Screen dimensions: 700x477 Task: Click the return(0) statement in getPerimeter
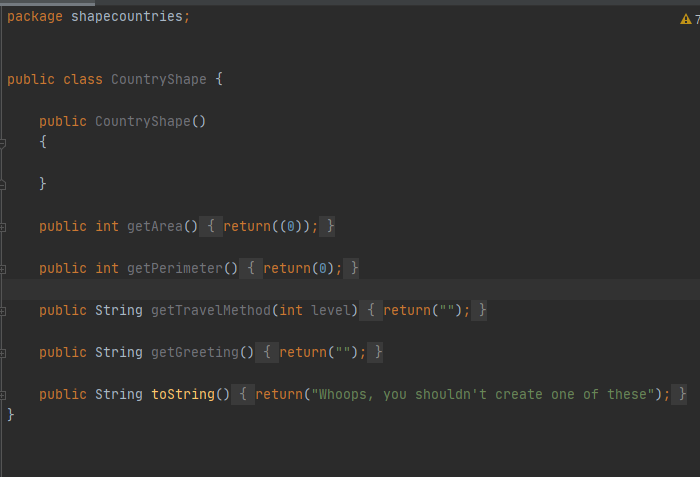[303, 268]
